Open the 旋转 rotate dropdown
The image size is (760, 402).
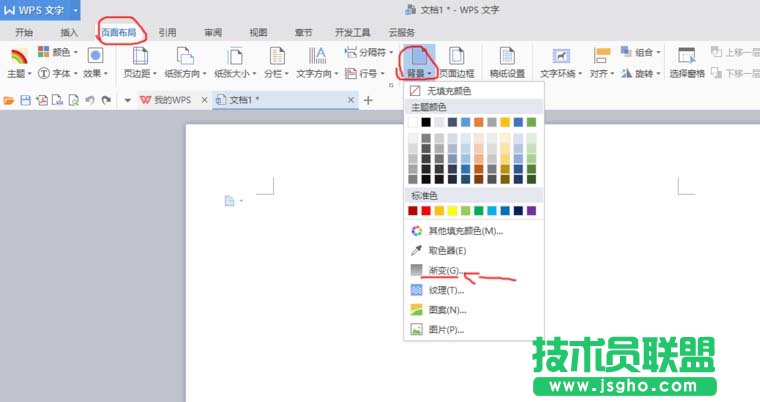coord(641,73)
